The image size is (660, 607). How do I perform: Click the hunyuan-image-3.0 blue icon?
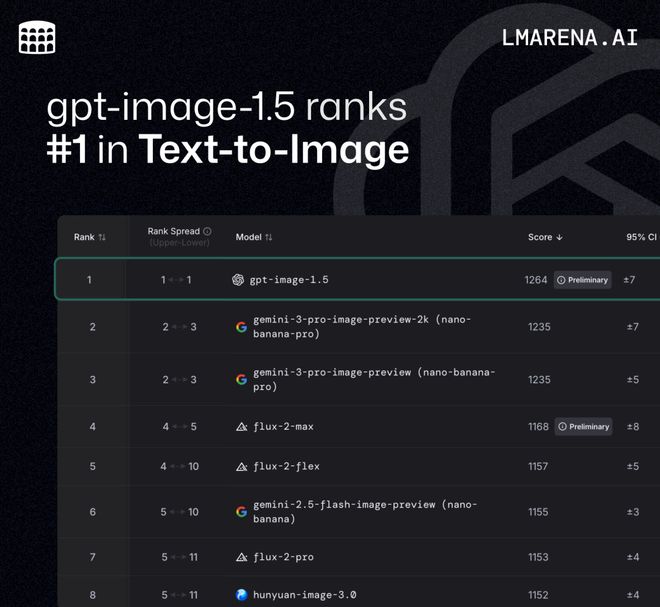tap(241, 595)
